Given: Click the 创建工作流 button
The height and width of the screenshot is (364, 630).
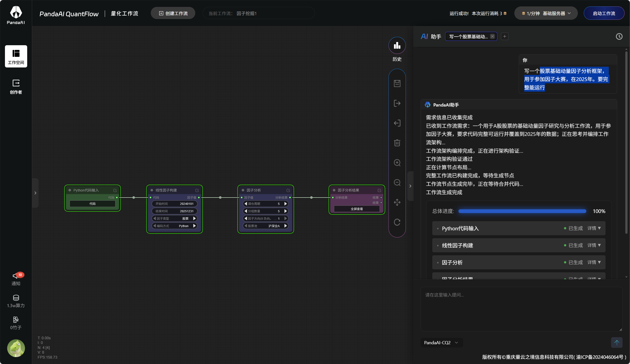Looking at the screenshot, I should (173, 13).
